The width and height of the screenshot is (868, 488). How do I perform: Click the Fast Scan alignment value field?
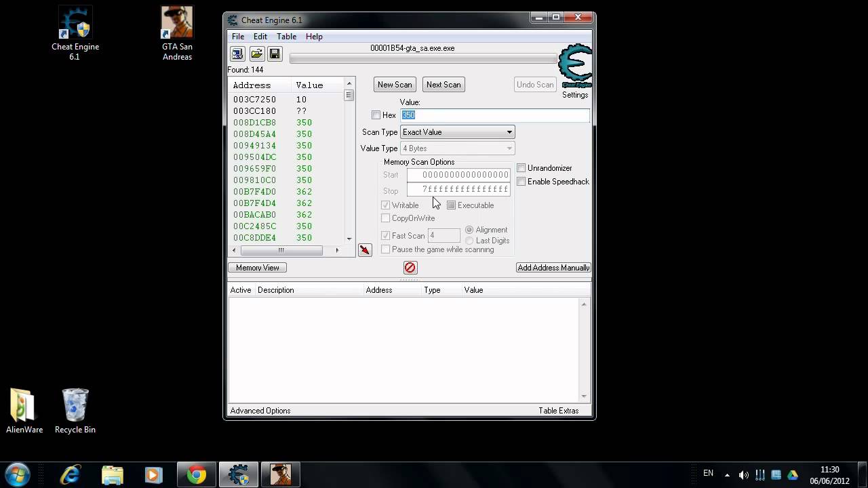444,236
